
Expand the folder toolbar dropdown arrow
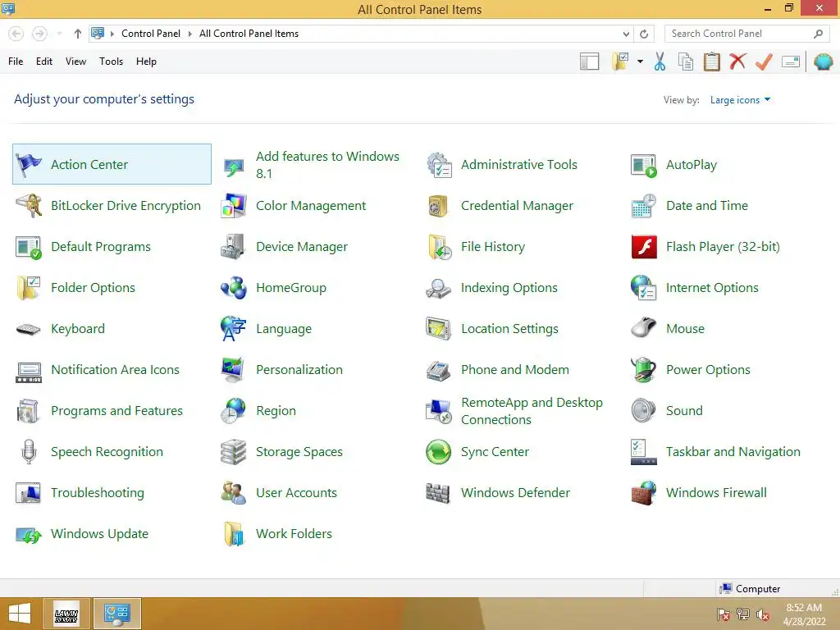640,62
